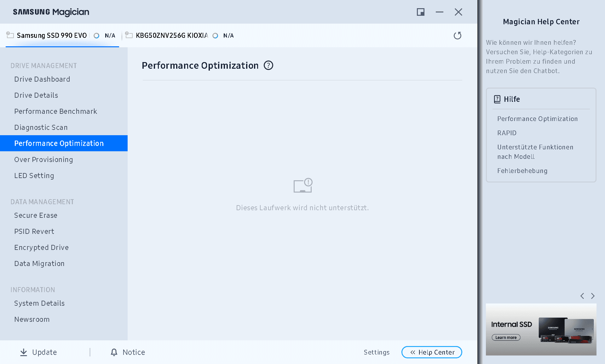Open Fehlerbehebung help link

[x=522, y=171]
